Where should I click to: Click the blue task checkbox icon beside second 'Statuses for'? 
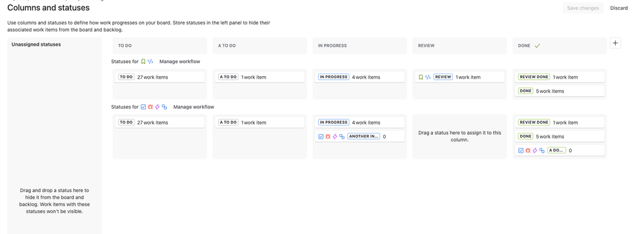point(143,107)
